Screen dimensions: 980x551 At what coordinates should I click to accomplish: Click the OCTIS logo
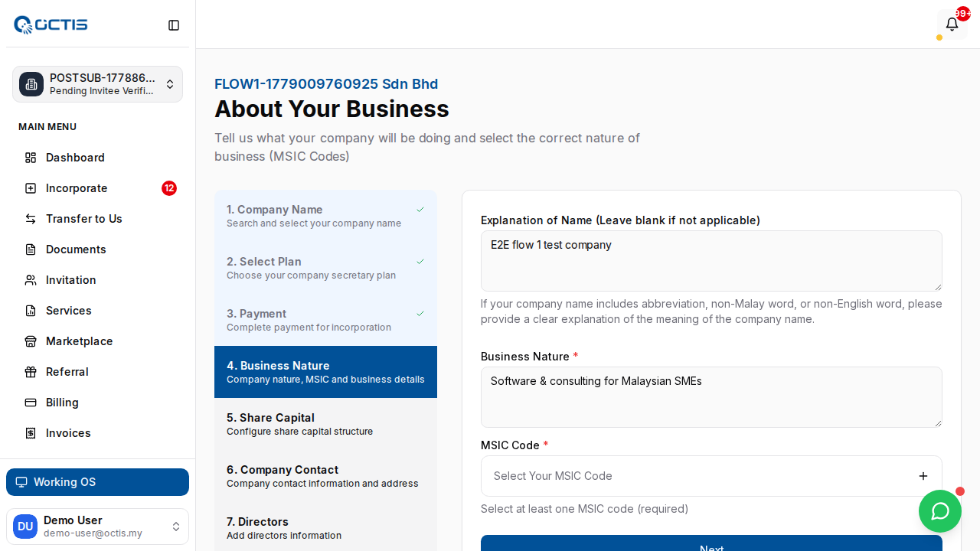tap(51, 24)
